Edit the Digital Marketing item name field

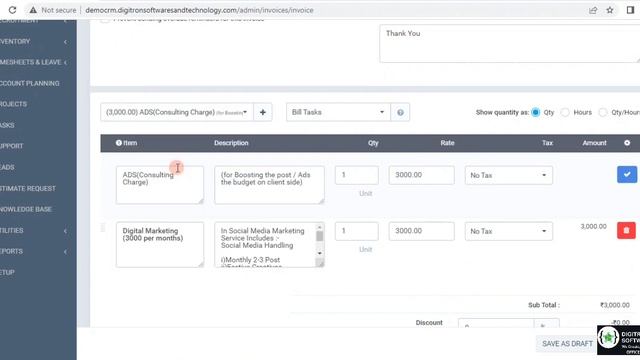160,244
